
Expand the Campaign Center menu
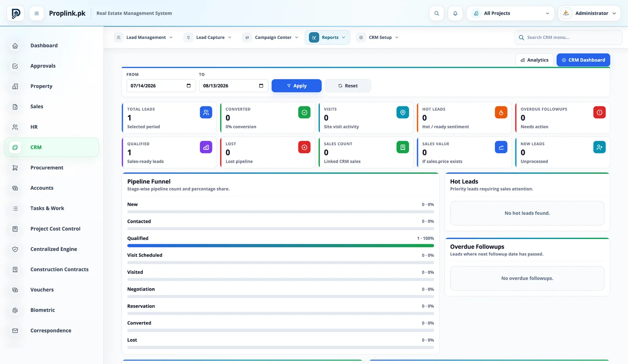[x=271, y=38]
